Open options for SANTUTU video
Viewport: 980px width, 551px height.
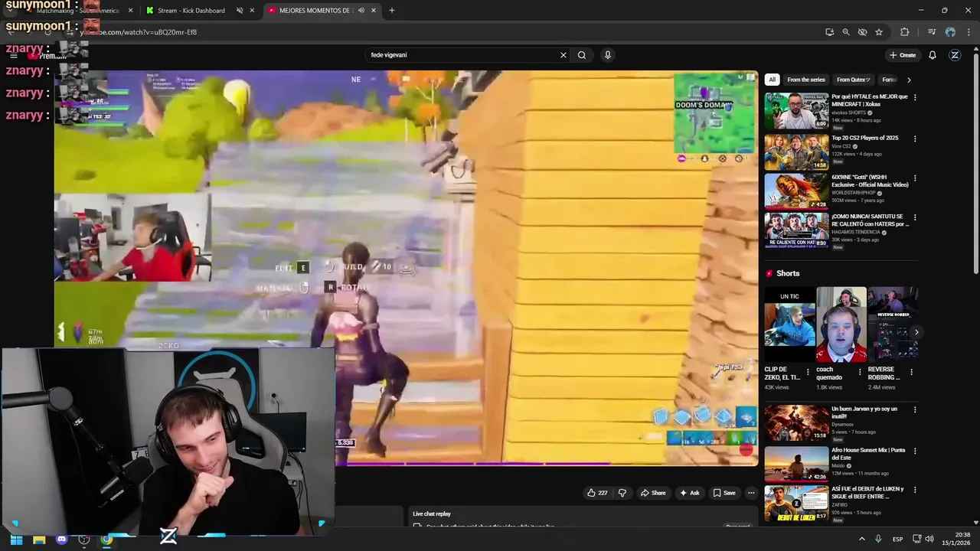click(915, 217)
